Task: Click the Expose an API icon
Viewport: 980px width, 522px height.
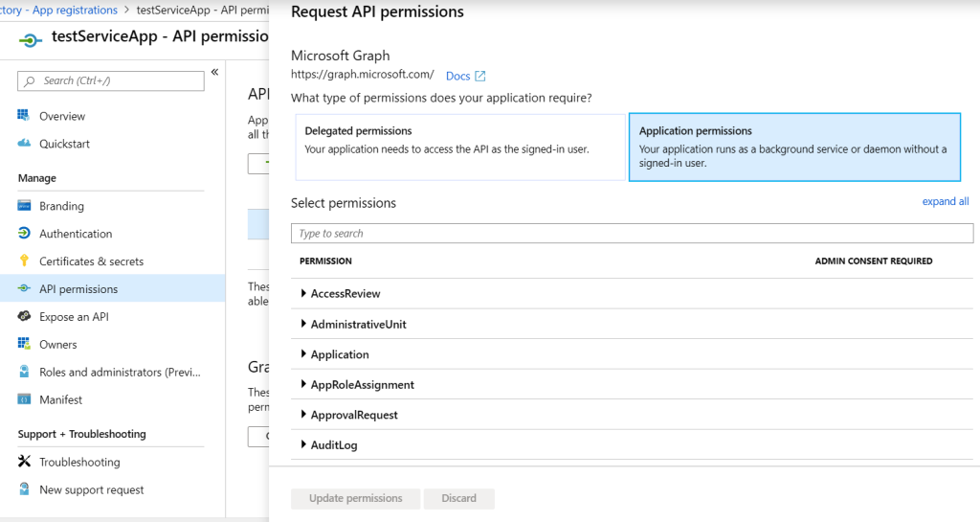Action: pos(24,317)
